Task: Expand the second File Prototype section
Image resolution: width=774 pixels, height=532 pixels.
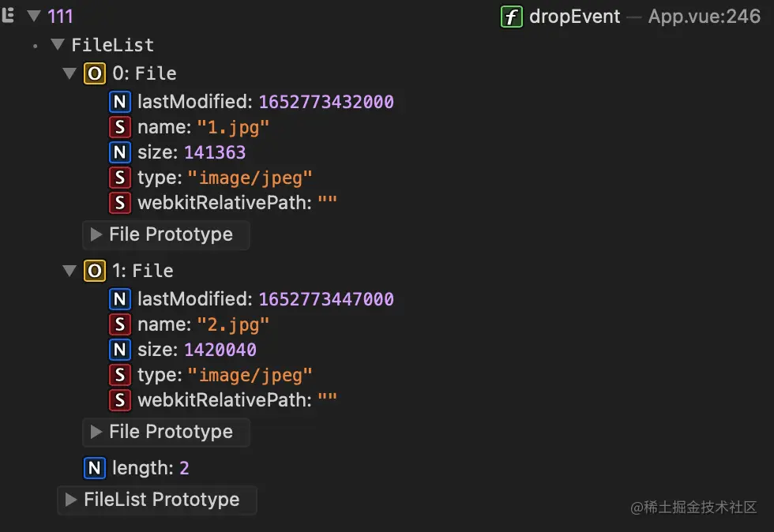Action: [x=96, y=432]
